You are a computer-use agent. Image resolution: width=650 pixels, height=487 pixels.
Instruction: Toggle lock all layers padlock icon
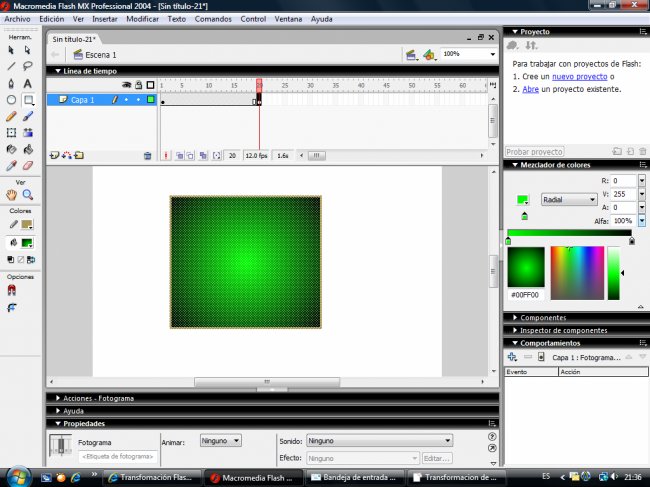pyautogui.click(x=137, y=85)
